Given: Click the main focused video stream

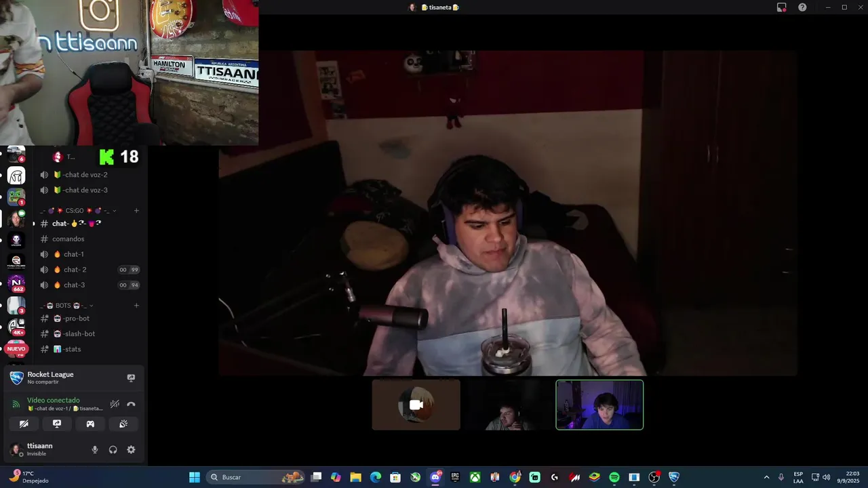Looking at the screenshot, I should point(507,213).
